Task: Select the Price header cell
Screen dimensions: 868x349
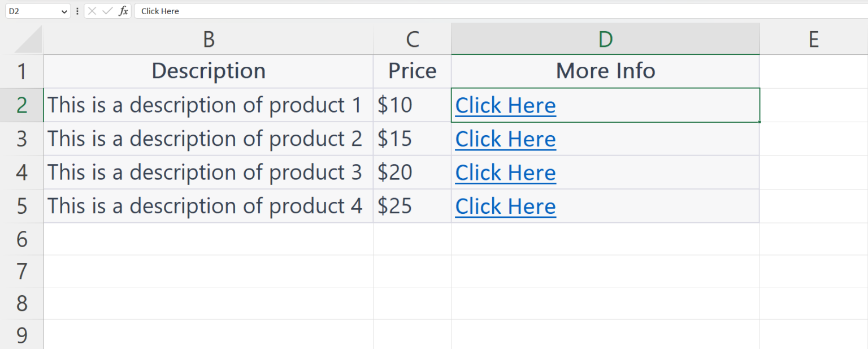Action: coord(412,71)
